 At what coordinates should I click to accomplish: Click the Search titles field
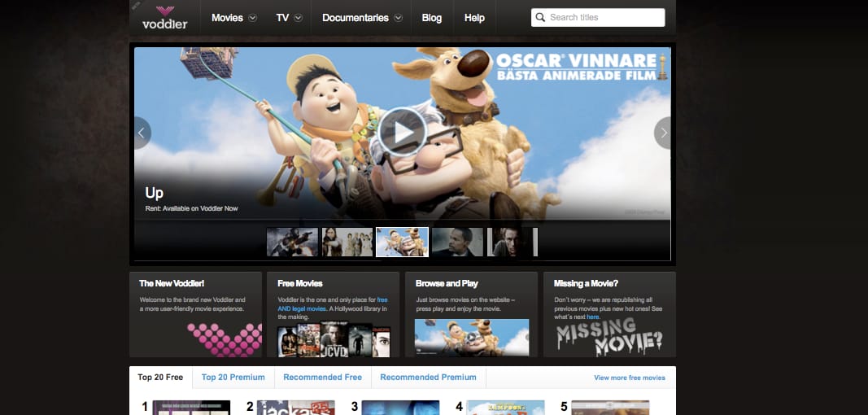point(598,17)
